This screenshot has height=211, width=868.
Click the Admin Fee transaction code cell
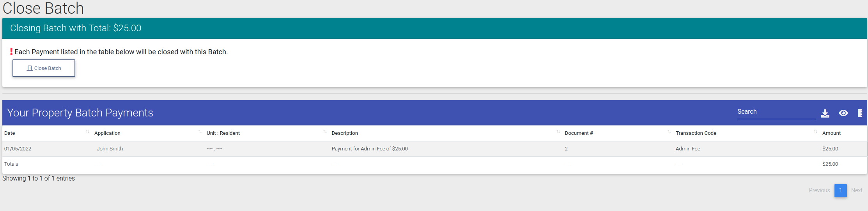tap(688, 149)
